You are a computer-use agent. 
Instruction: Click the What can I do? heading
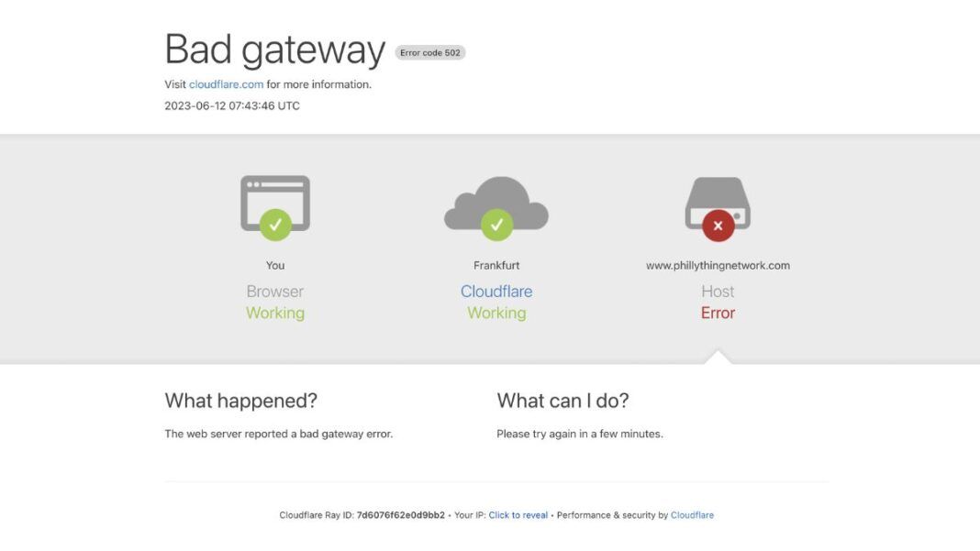562,401
